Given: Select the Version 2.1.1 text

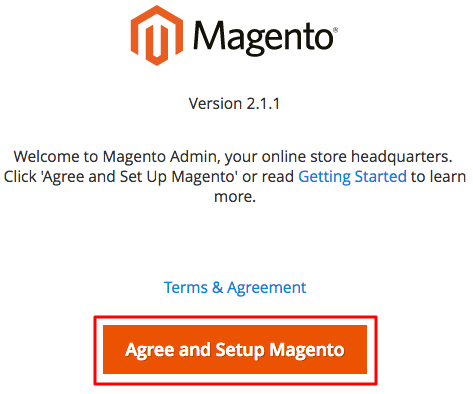Looking at the screenshot, I should 234,103.
